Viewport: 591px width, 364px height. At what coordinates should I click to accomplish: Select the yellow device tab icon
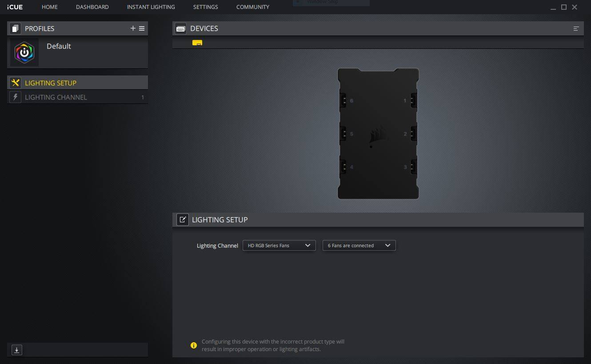[x=197, y=43]
